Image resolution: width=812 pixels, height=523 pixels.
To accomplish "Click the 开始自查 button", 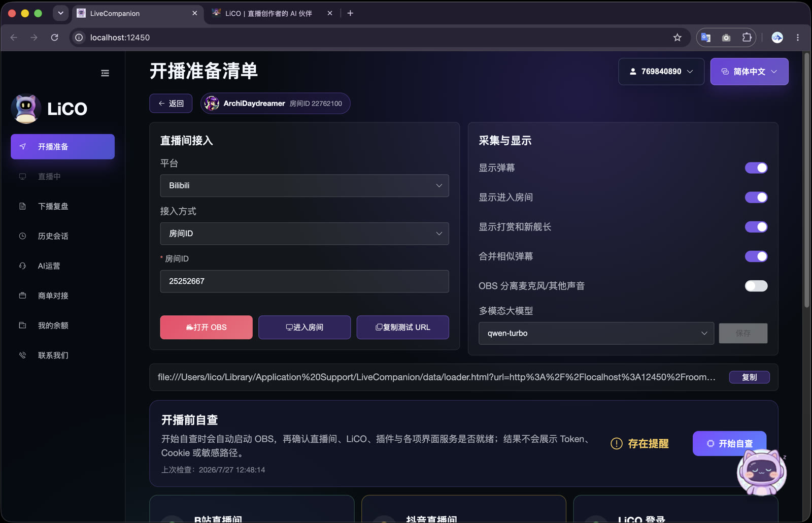I will (729, 444).
